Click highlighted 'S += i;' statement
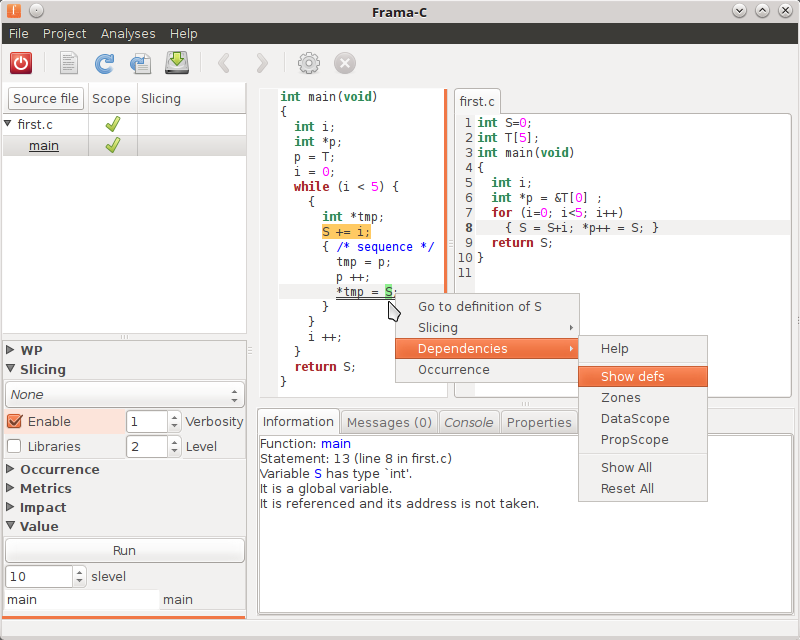800x640 pixels. (x=346, y=232)
